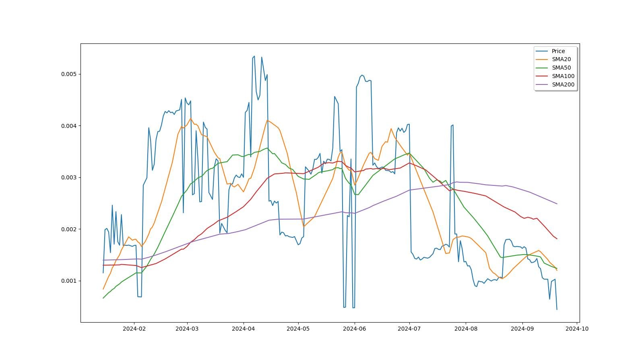Click the blue Price line swatch in legend
Screen dimensions: 644x362
coord(542,51)
